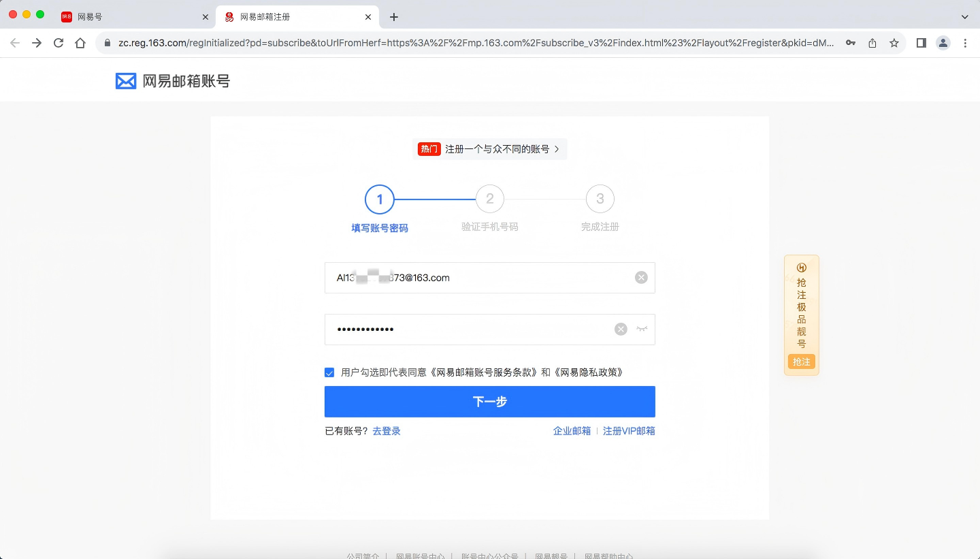Open the saved passwords key icon
The width and height of the screenshot is (980, 559).
click(x=850, y=43)
